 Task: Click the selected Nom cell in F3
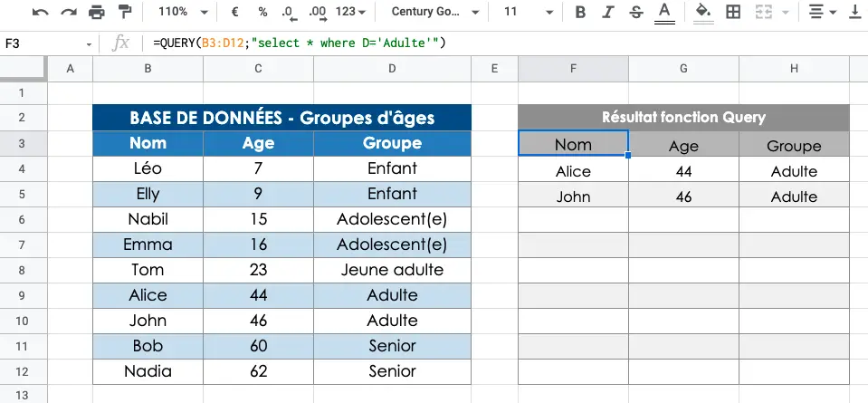[x=573, y=143]
